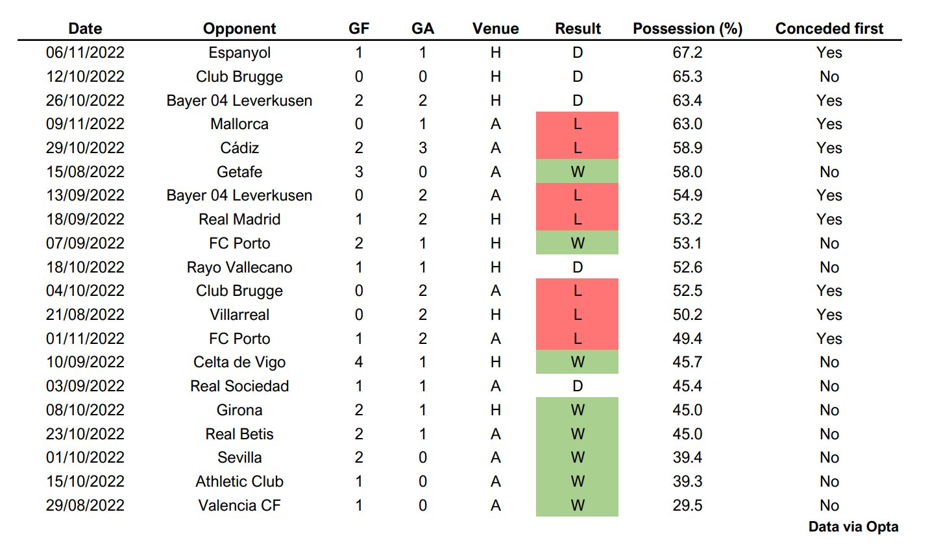
Task: Click the Opponent column header
Action: point(239,29)
